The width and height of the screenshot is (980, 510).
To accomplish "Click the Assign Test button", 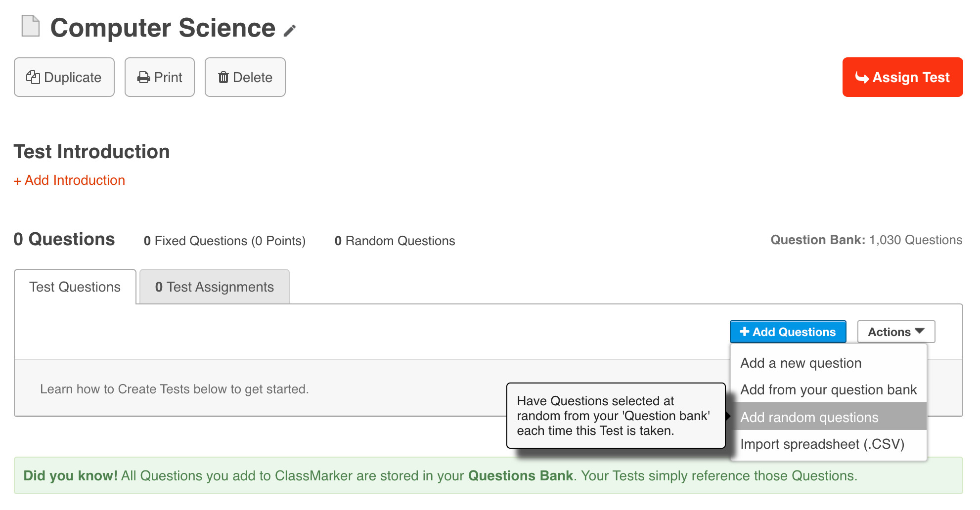I will tap(902, 77).
